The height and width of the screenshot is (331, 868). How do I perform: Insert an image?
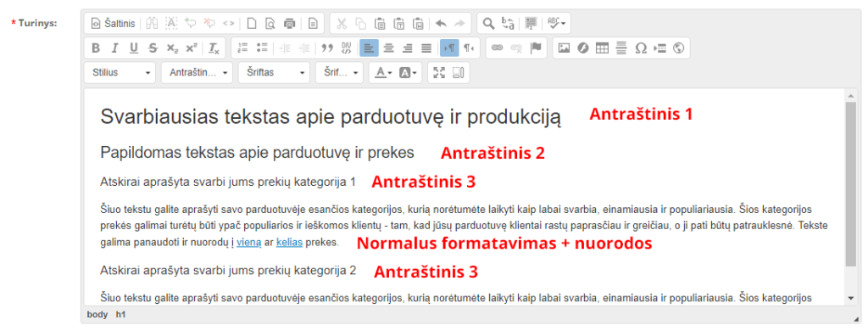564,48
